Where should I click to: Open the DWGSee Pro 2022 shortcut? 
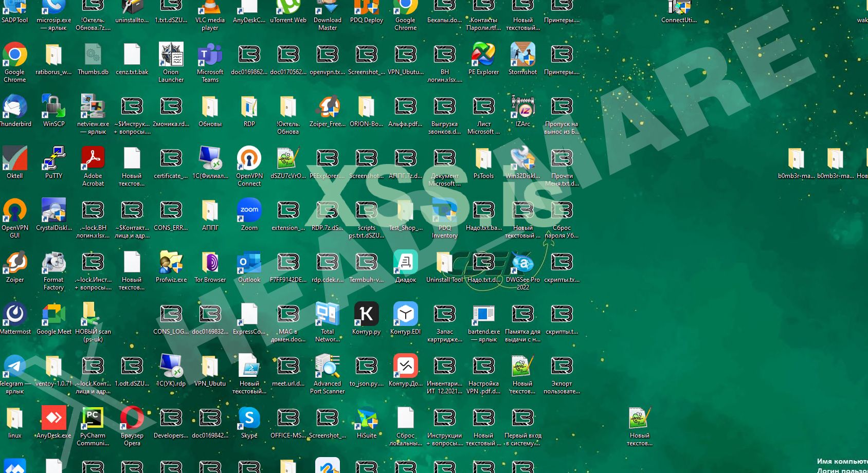pos(522,263)
